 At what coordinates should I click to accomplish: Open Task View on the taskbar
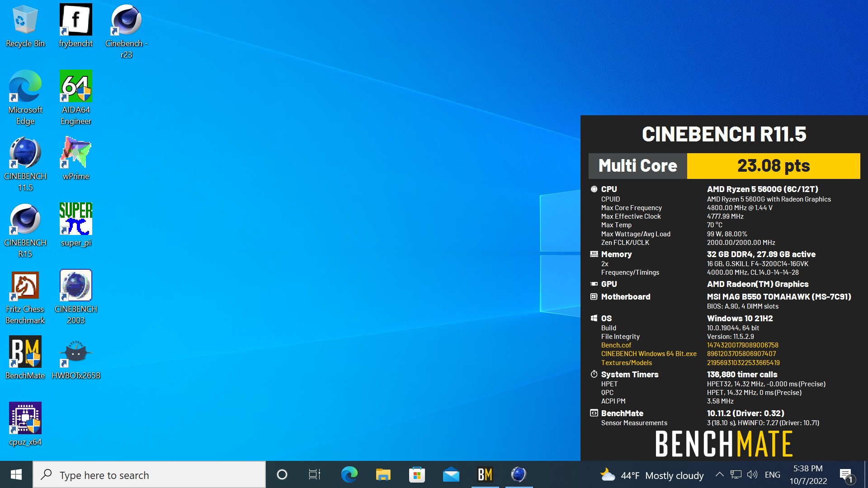(315, 474)
